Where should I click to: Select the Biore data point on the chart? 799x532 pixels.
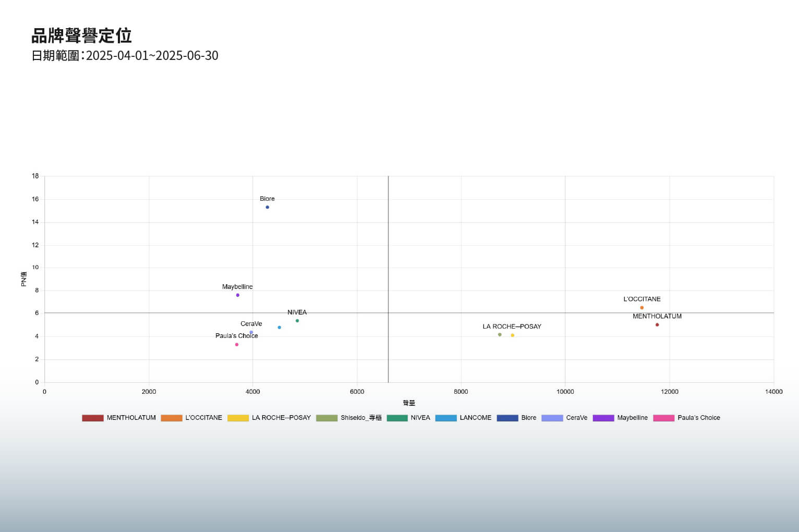coord(268,207)
